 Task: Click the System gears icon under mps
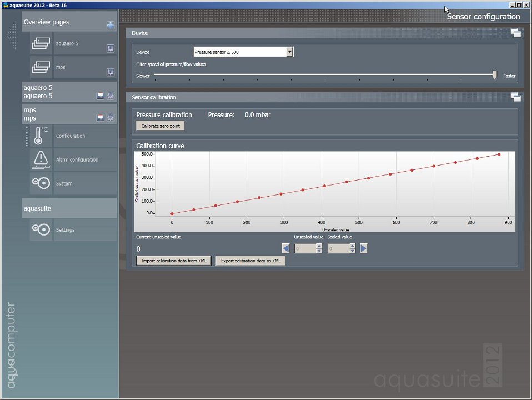(41, 183)
